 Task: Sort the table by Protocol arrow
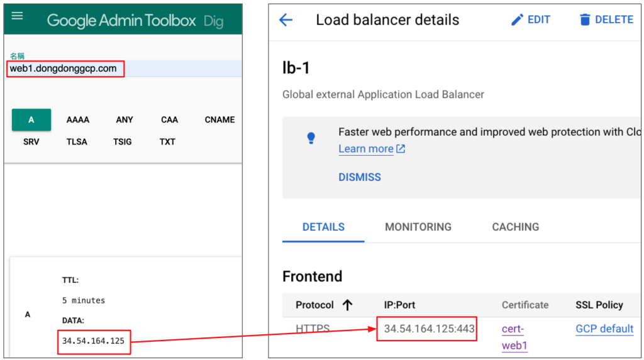pyautogui.click(x=347, y=305)
